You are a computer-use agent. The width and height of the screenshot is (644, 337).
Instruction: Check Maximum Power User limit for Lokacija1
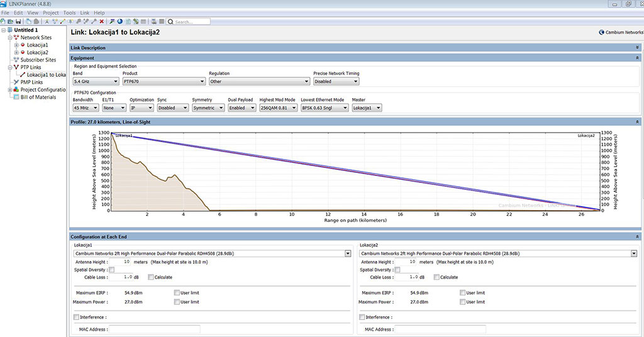point(177,302)
